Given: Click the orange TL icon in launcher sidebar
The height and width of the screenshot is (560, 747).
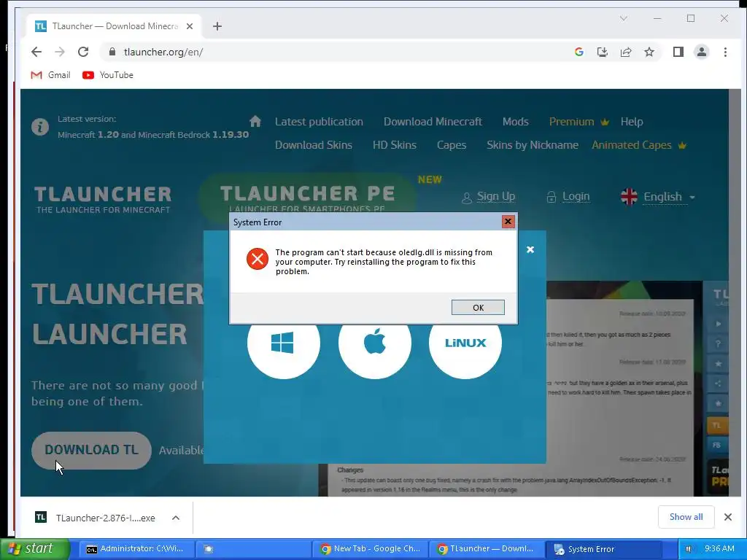Looking at the screenshot, I should click(716, 425).
